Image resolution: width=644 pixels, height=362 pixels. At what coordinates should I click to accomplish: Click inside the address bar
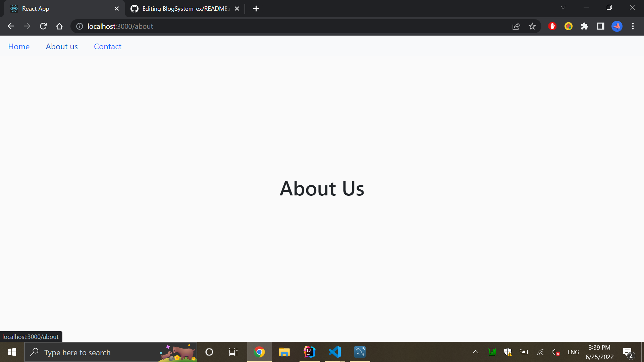point(235,26)
